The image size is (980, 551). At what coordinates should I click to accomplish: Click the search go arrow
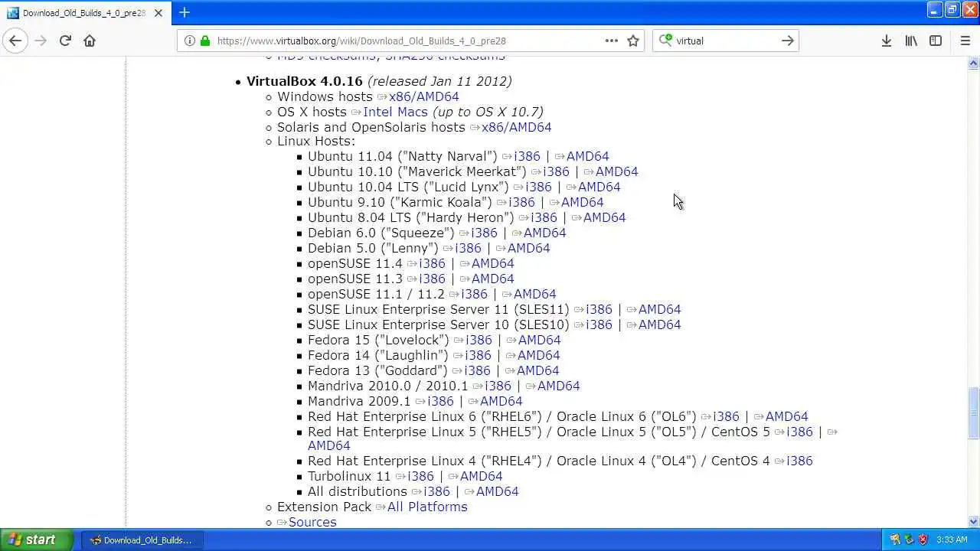[787, 41]
